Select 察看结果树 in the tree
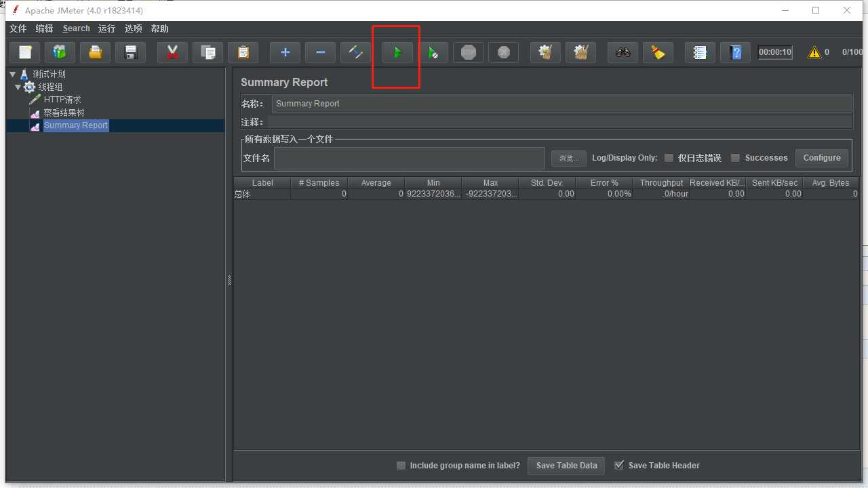The height and width of the screenshot is (488, 868). [x=64, y=113]
